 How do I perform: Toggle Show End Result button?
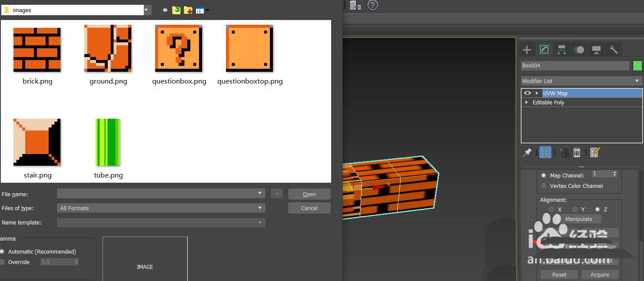545,152
